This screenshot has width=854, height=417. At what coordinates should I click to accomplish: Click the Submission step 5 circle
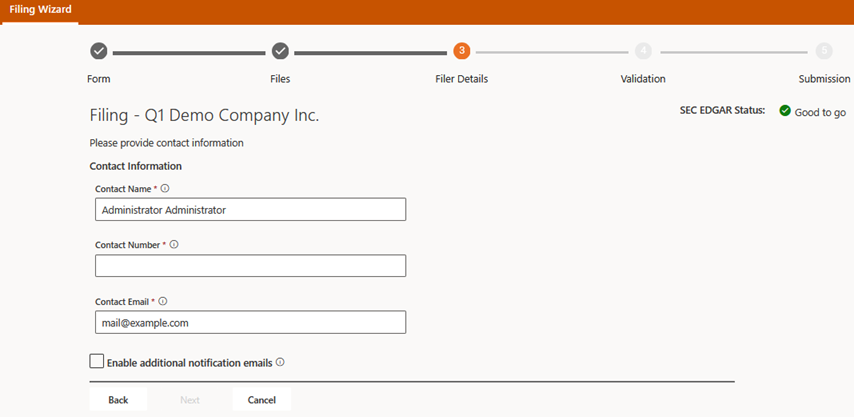coord(824,51)
